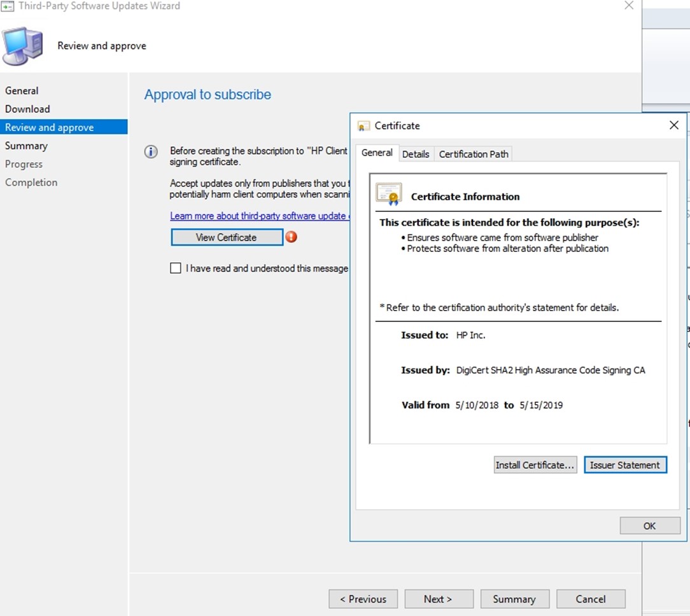Click the computer icon in the wizard header
The image size is (690, 616).
pyautogui.click(x=22, y=46)
